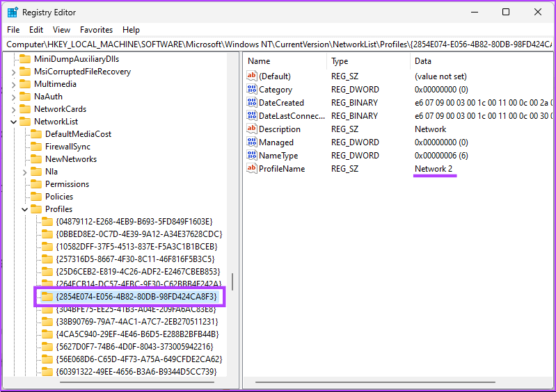Maximize the Registry Editor window
The height and width of the screenshot is (392, 556).
tap(506, 12)
